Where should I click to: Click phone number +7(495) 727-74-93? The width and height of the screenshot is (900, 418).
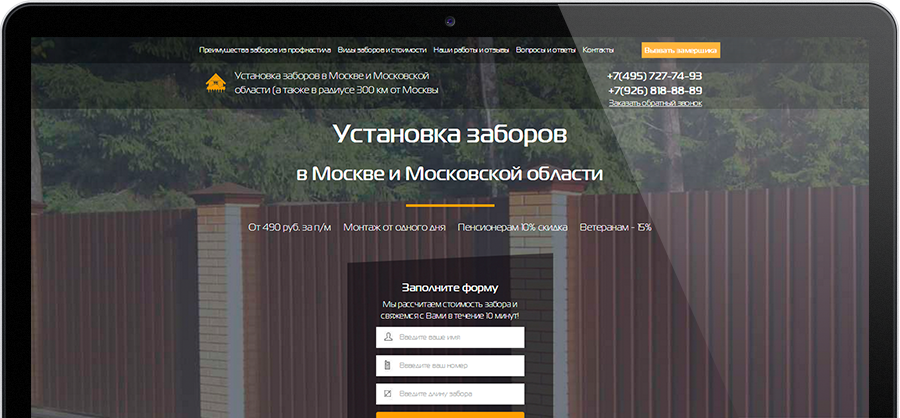(654, 76)
